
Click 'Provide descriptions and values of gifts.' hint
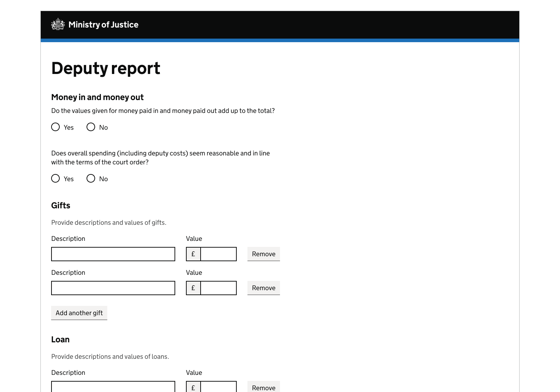point(109,223)
